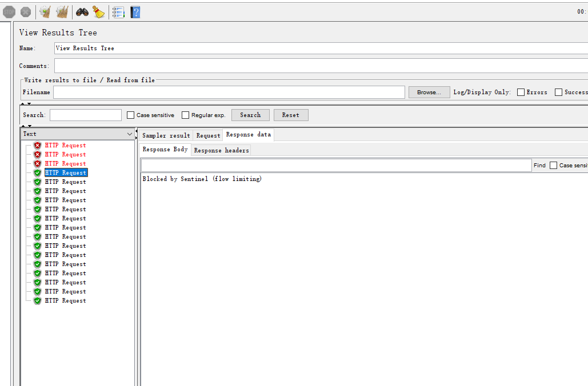Toggle Case sensitive beside the Find button
Screen dimensions: 588x386
554,165
